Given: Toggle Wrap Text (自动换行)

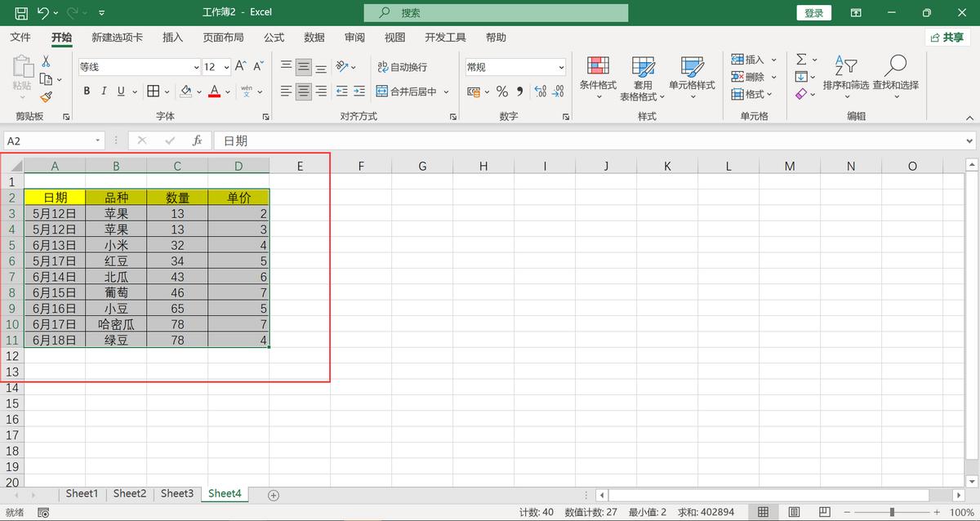Looking at the screenshot, I should pyautogui.click(x=403, y=67).
